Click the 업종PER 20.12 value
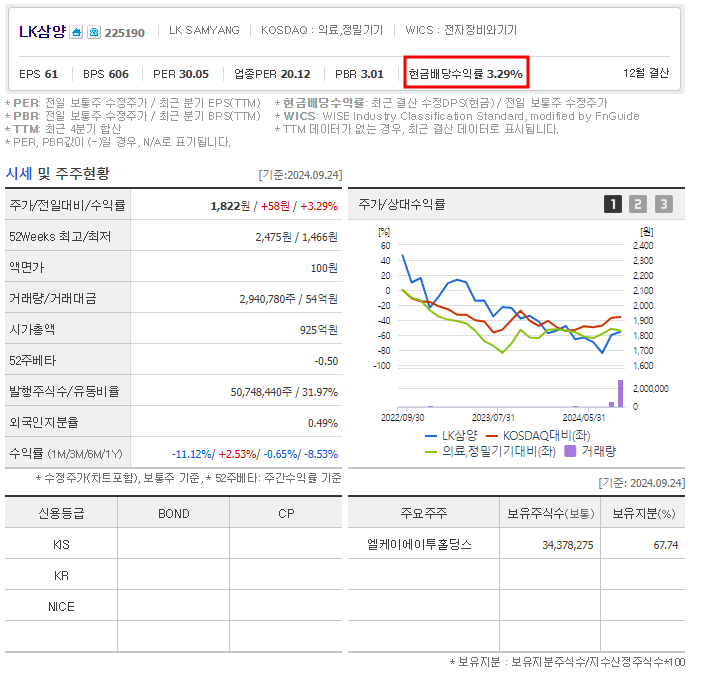701x680 pixels. (272, 74)
